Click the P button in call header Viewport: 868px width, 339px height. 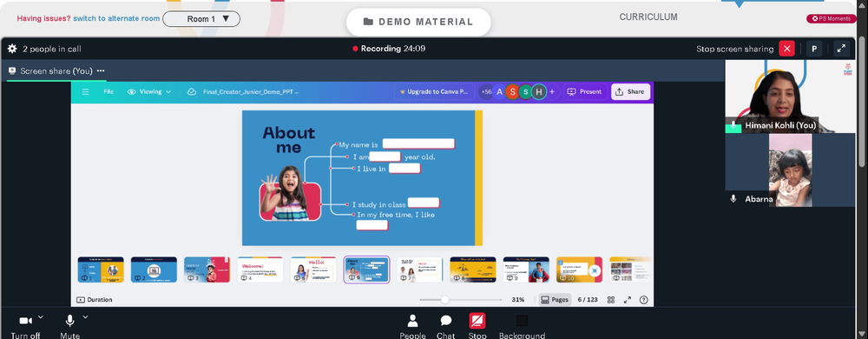click(814, 49)
